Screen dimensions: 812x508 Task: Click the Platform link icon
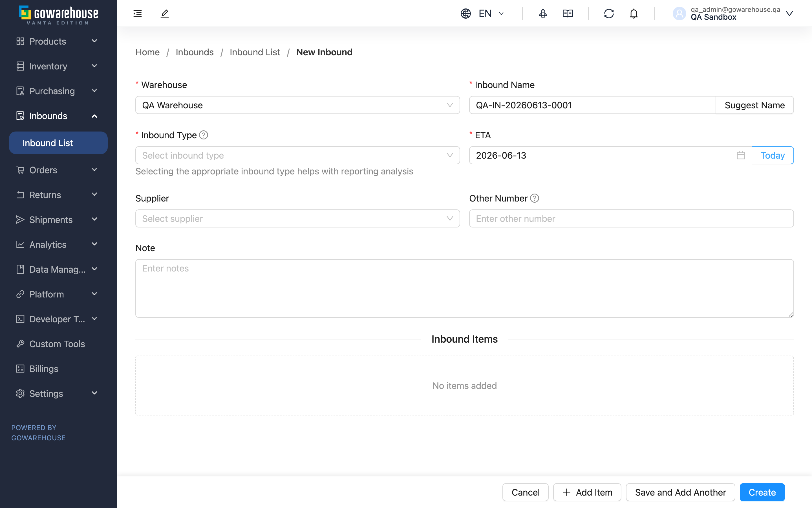pos(20,294)
